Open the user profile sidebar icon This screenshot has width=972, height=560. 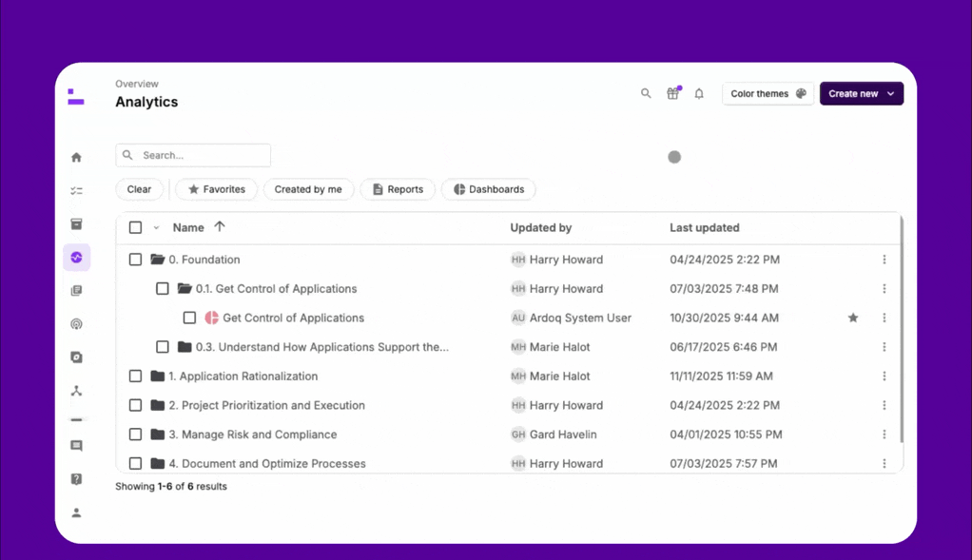pos(76,513)
